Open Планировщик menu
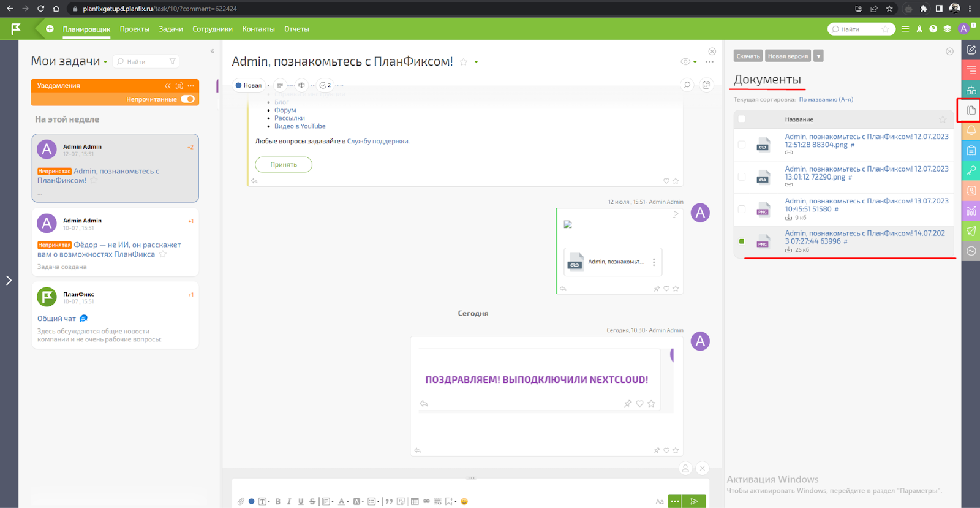 pos(86,29)
